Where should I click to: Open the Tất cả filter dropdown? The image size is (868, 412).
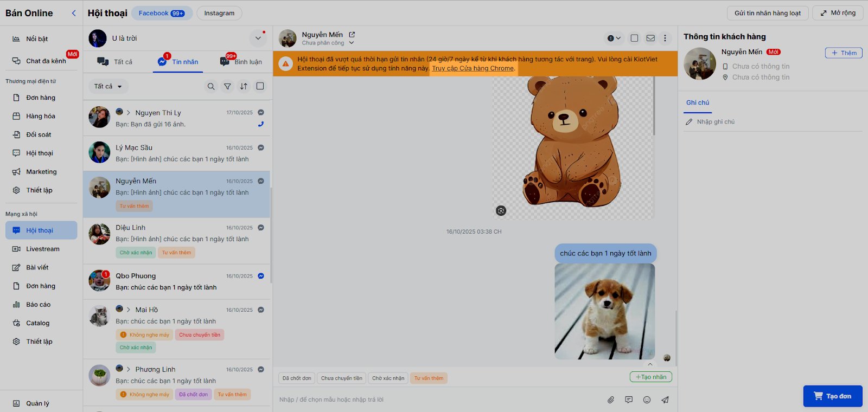(x=108, y=86)
